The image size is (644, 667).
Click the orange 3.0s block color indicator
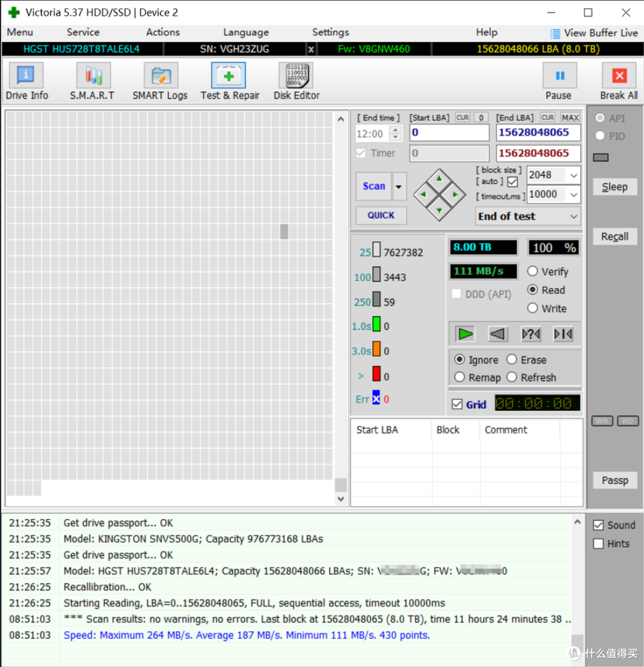point(376,349)
